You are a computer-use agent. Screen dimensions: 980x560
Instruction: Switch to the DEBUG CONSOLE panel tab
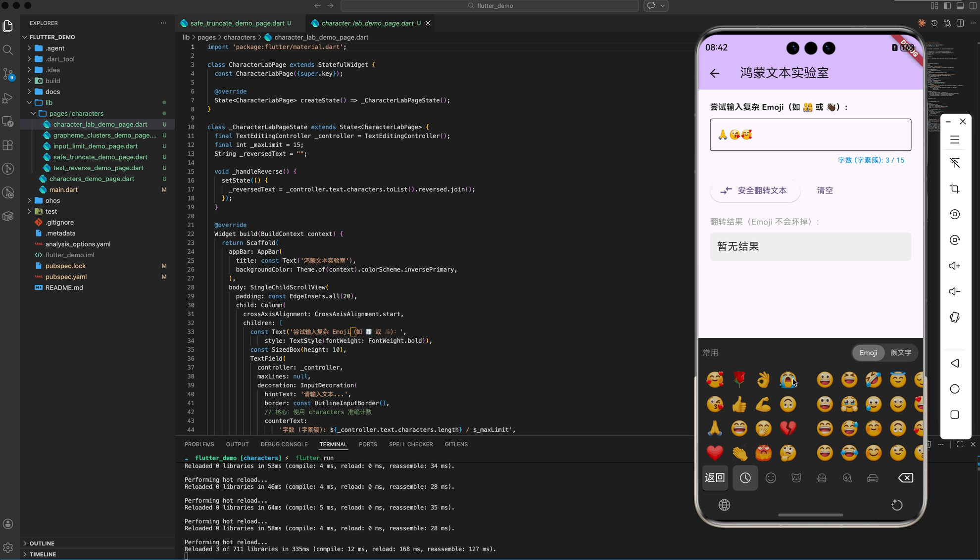[284, 444]
